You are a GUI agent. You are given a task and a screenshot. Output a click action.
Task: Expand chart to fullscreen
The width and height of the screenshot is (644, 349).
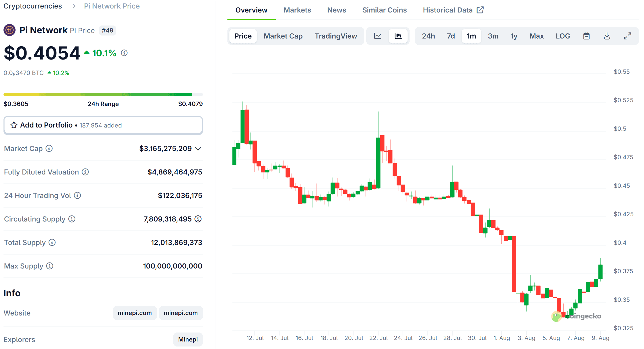(x=627, y=36)
